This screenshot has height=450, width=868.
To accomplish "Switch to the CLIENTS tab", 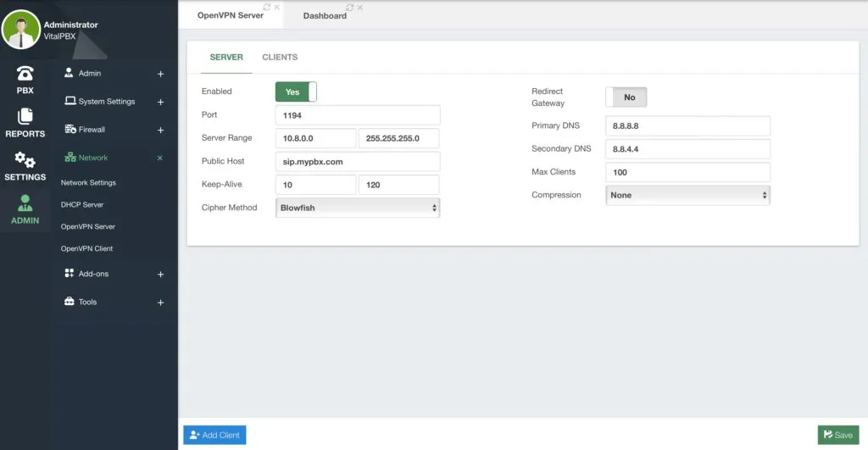I will tap(280, 57).
